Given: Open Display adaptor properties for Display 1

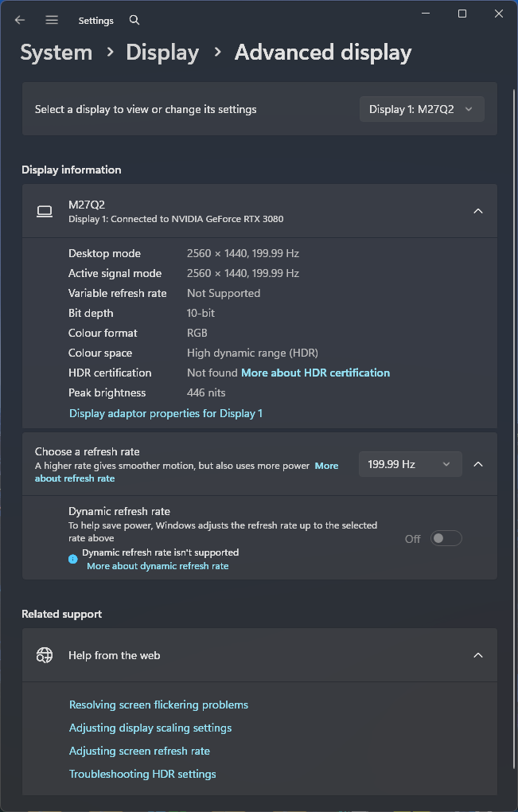Looking at the screenshot, I should (166, 413).
